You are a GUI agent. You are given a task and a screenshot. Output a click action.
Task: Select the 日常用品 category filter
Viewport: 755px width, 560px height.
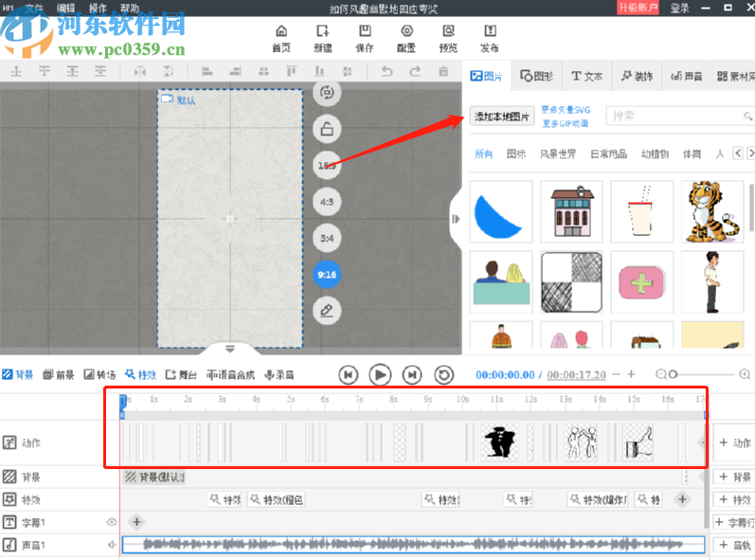608,154
